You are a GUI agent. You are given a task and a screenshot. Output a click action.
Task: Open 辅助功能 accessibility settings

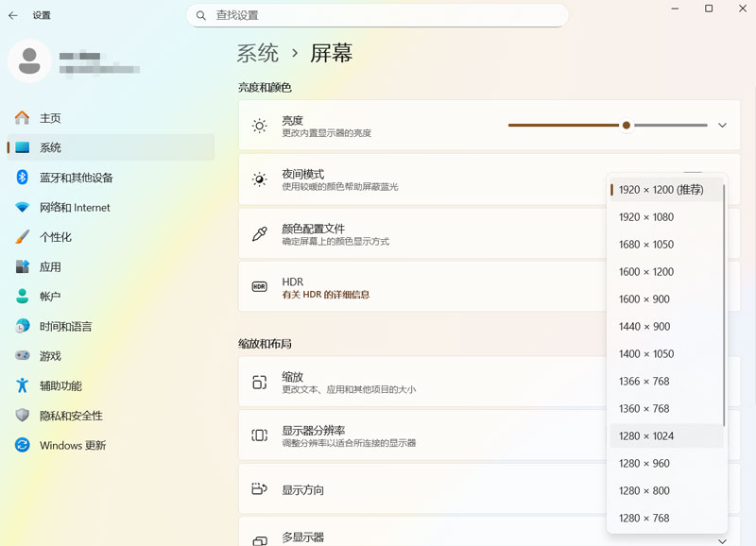coord(60,386)
